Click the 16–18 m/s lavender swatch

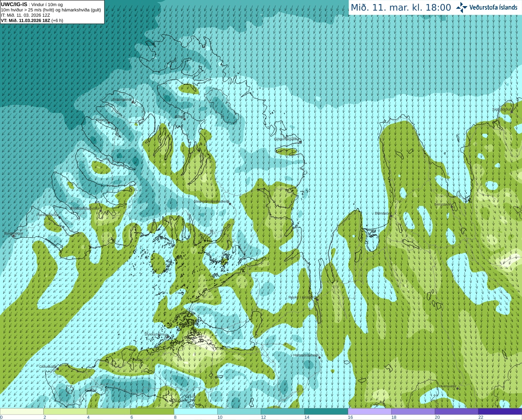pyautogui.click(x=369, y=411)
